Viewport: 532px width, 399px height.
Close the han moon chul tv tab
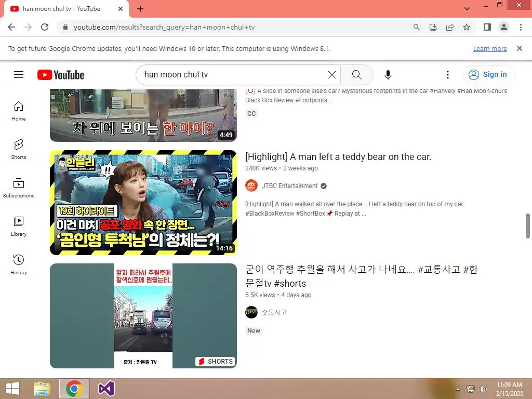point(121,9)
